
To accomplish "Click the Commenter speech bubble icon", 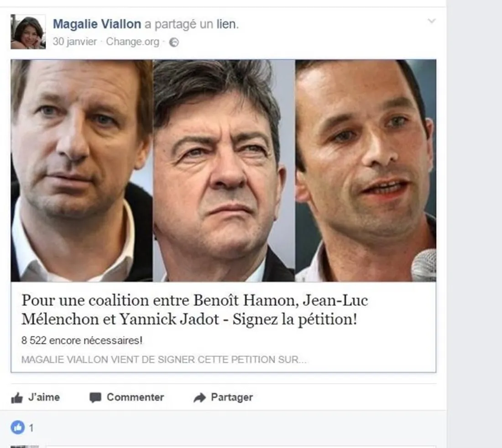I will point(95,397).
